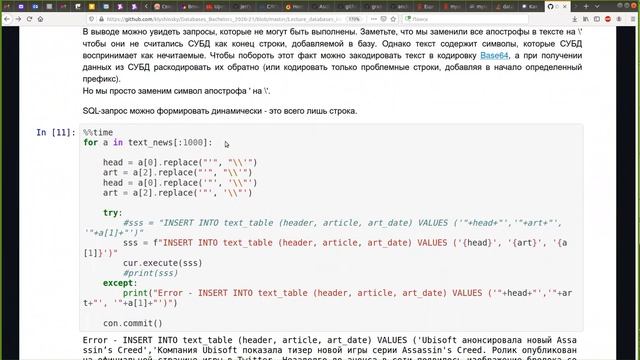Viewport: 640px width, 360px height.
Task: Open the Base64 link
Action: (x=494, y=56)
